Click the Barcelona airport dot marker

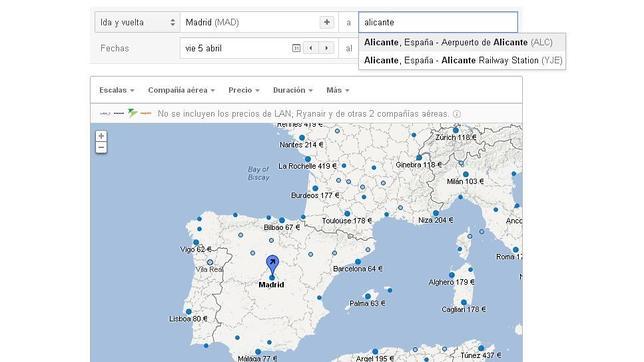358,261
